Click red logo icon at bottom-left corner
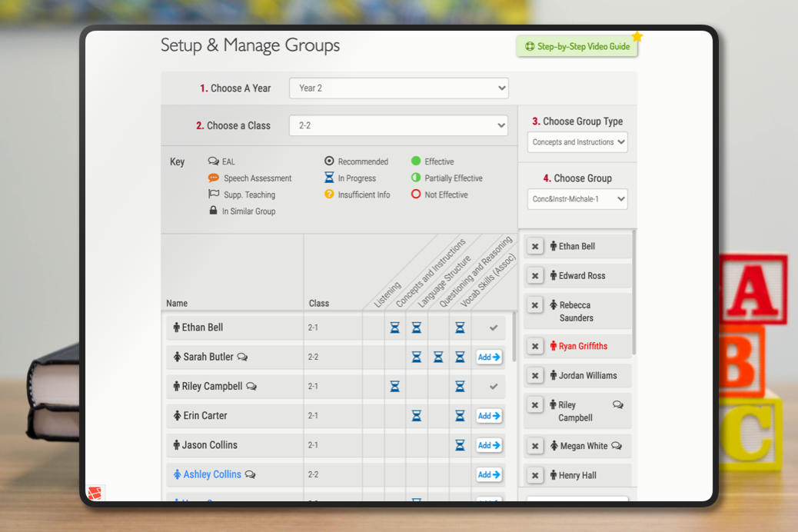 click(95, 493)
